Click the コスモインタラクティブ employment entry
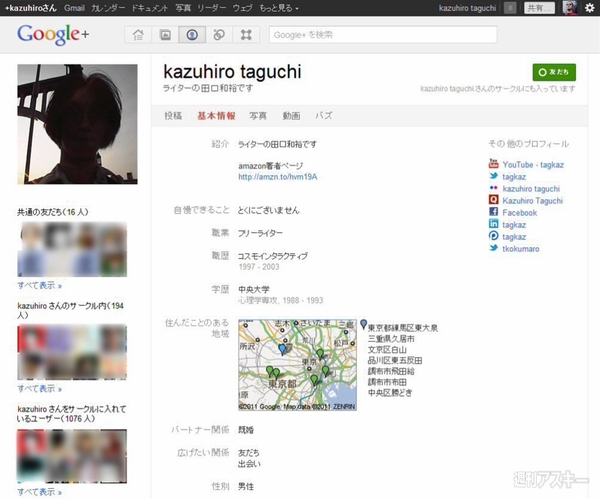The height and width of the screenshot is (499, 600). 272,256
